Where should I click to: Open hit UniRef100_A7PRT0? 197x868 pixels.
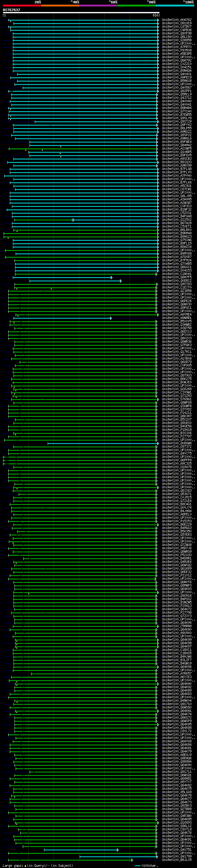[x=177, y=47]
